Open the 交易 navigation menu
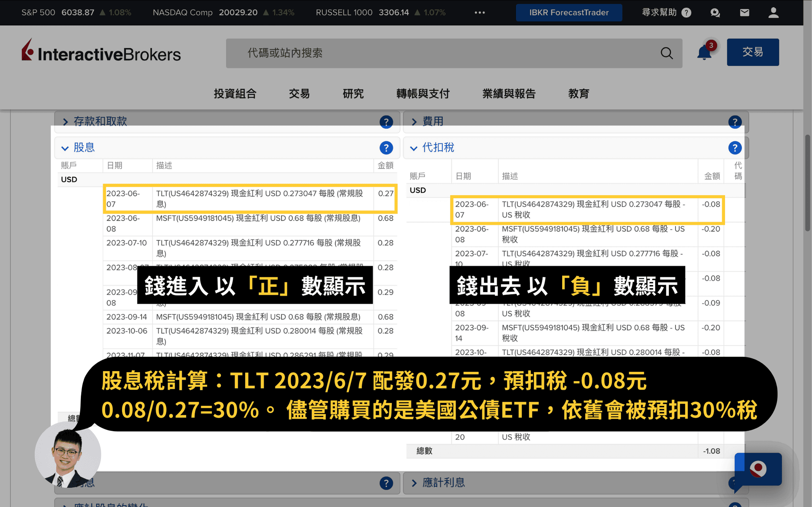The height and width of the screenshot is (507, 812). (299, 94)
